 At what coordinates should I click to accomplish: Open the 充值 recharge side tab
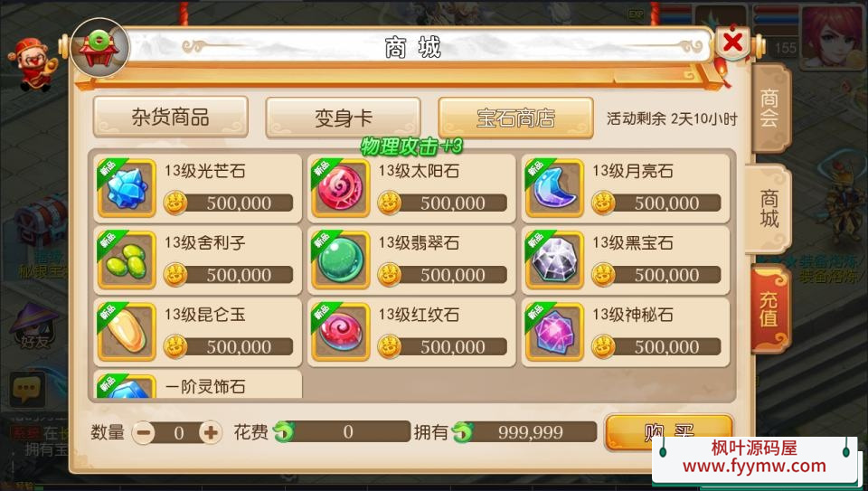pyautogui.click(x=769, y=309)
